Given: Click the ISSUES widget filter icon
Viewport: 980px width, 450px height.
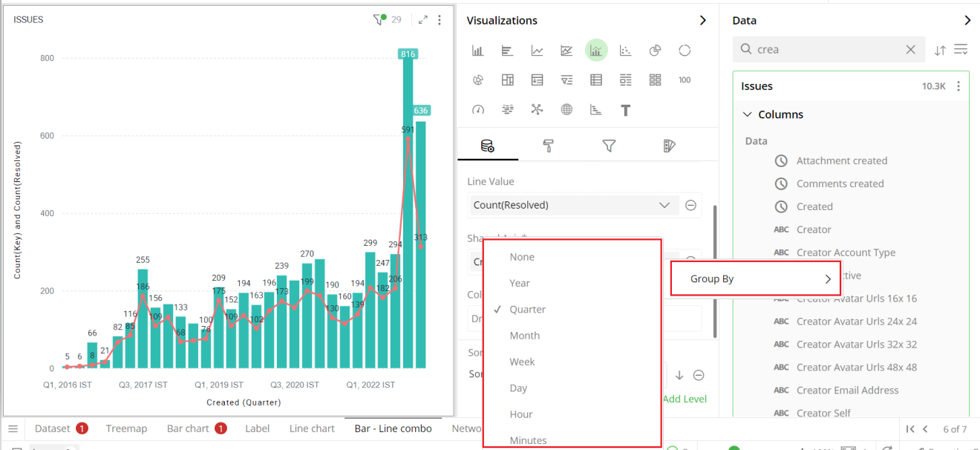Looking at the screenshot, I should [379, 20].
